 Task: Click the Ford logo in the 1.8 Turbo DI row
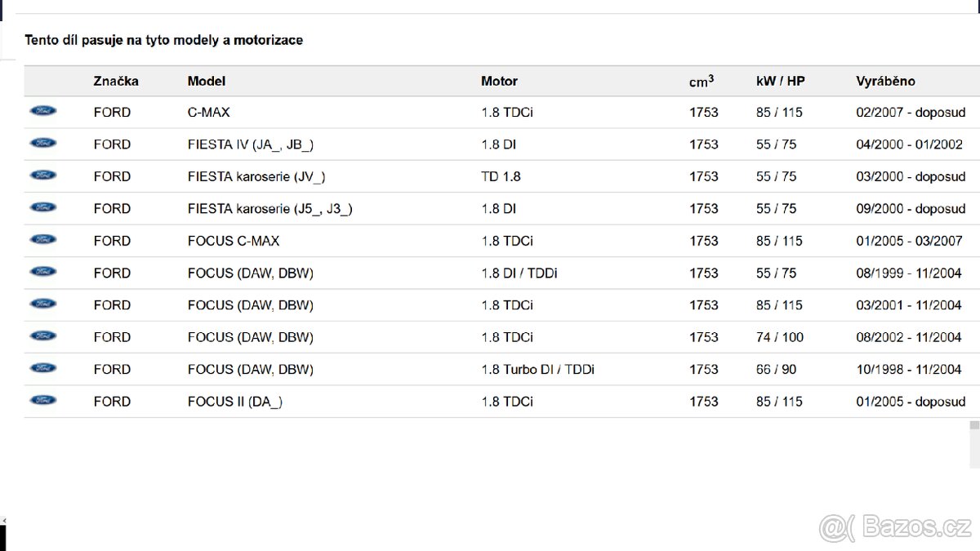43,368
